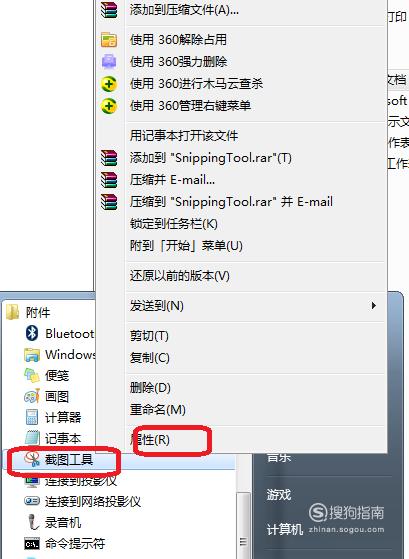The height and width of the screenshot is (559, 409).
Task: Click the purple 360强力删除 shredder icon
Action: tap(109, 61)
